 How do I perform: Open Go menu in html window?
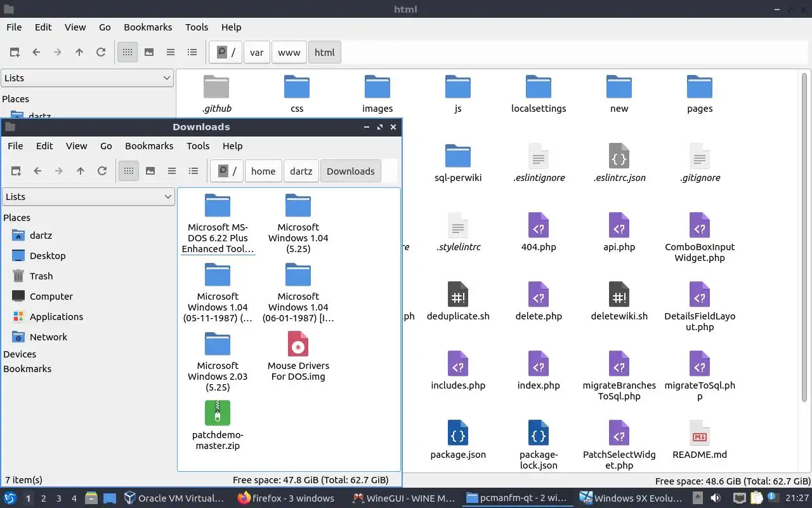(105, 27)
